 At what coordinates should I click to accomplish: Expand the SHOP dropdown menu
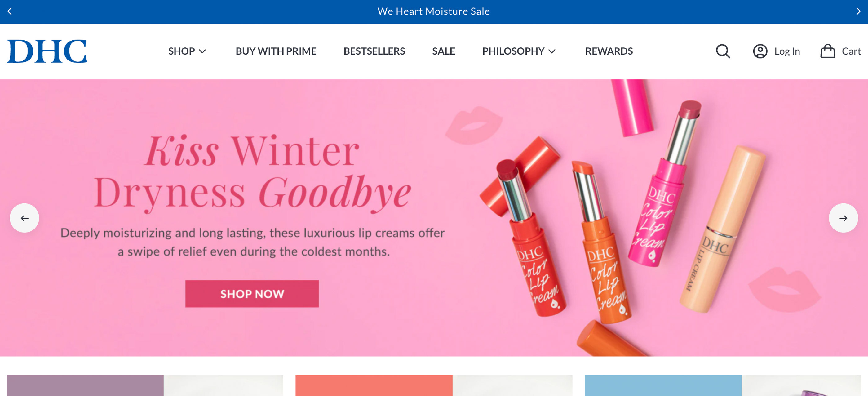187,51
